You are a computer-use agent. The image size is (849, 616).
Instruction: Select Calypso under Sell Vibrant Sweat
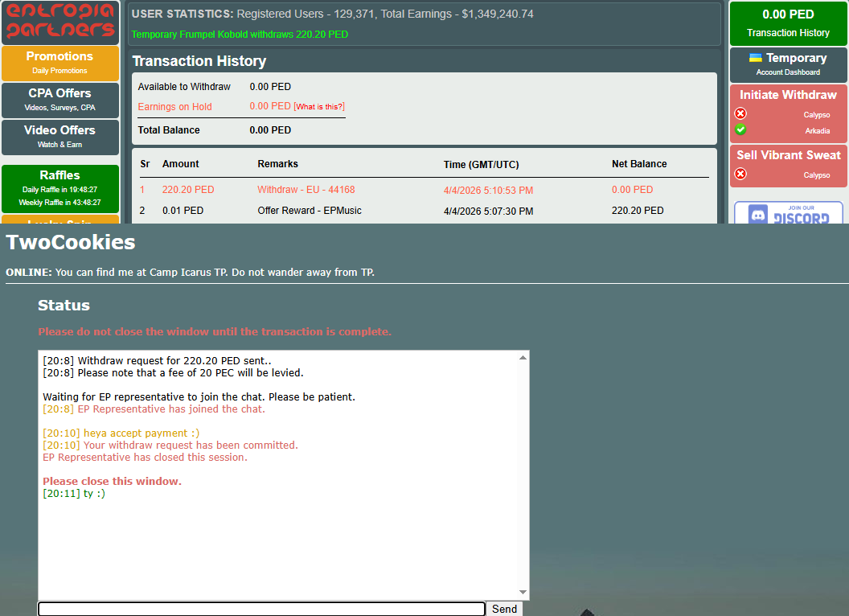pos(817,175)
